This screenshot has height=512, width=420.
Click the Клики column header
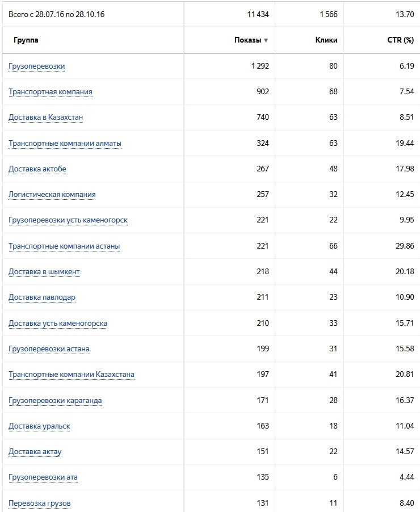coord(326,40)
